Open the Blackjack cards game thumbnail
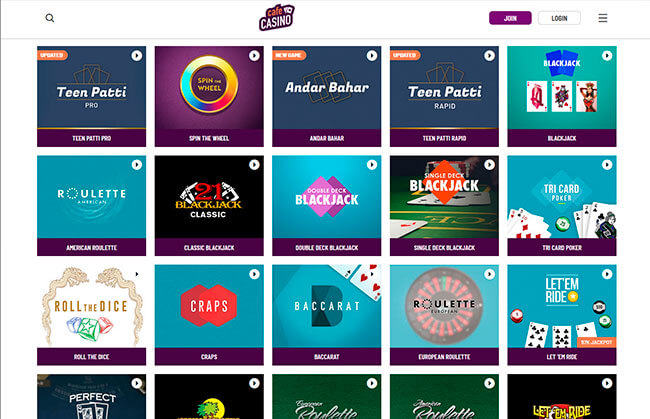 click(x=562, y=87)
